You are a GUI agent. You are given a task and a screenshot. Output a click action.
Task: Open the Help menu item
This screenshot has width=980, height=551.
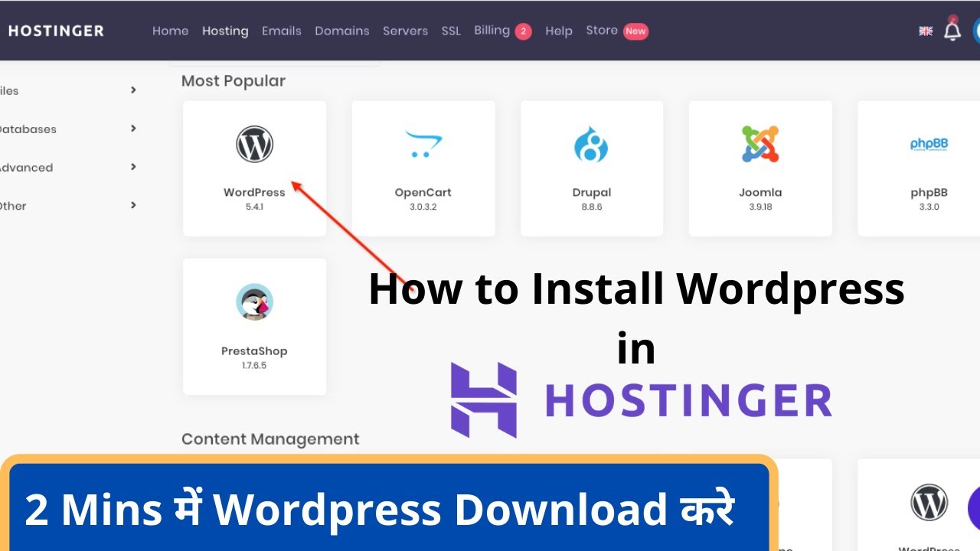pyautogui.click(x=559, y=31)
